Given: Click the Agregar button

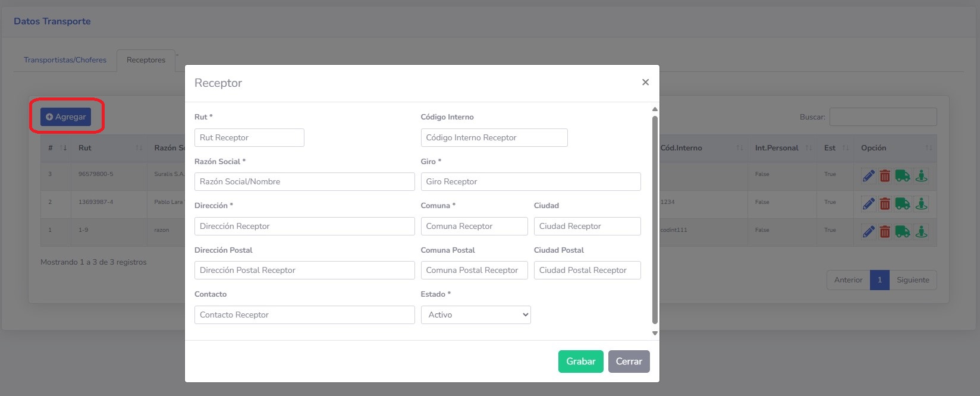Looking at the screenshot, I should click(x=66, y=117).
